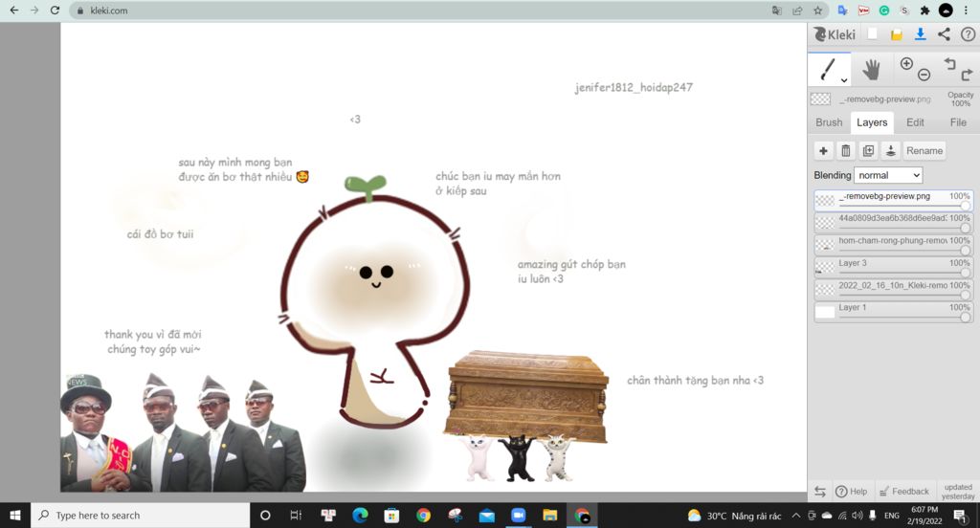Show hidden system tray icons
Screen dimensions: 980x528
(x=795, y=516)
